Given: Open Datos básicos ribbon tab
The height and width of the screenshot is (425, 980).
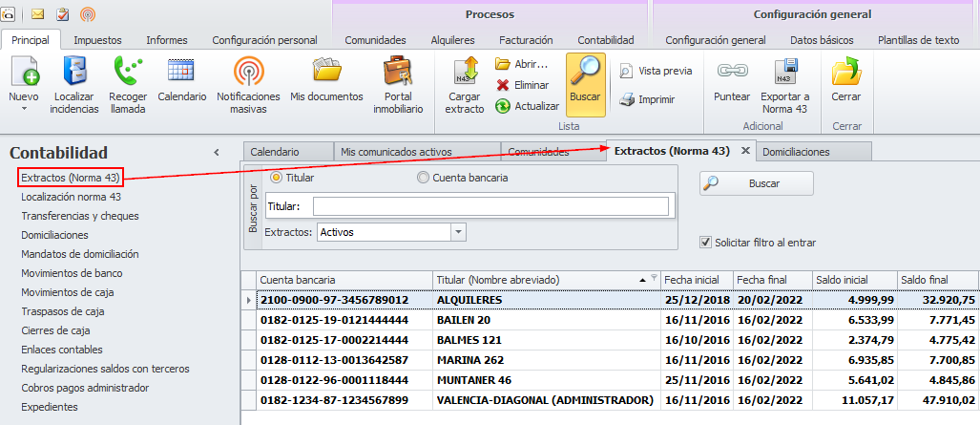Looking at the screenshot, I should point(822,40).
